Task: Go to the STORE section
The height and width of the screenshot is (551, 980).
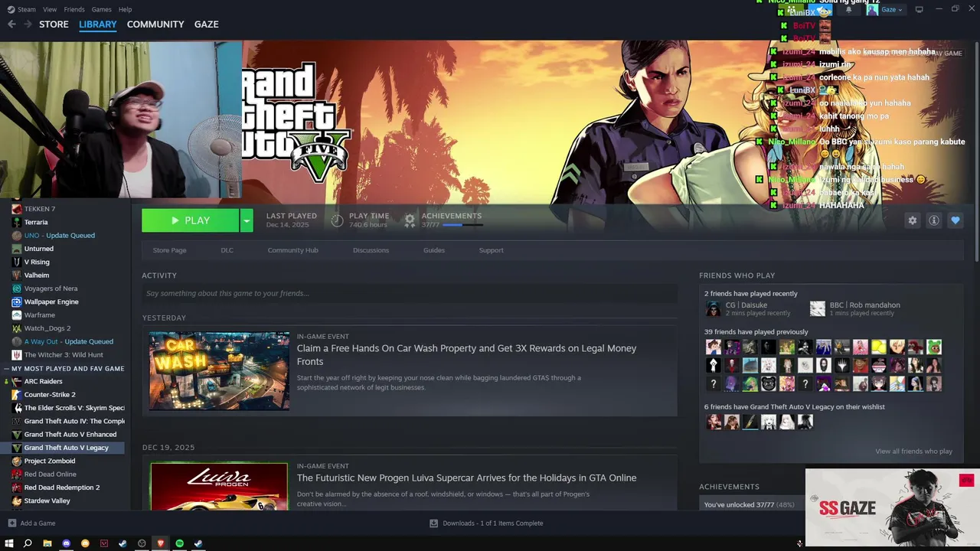Action: click(x=54, y=24)
